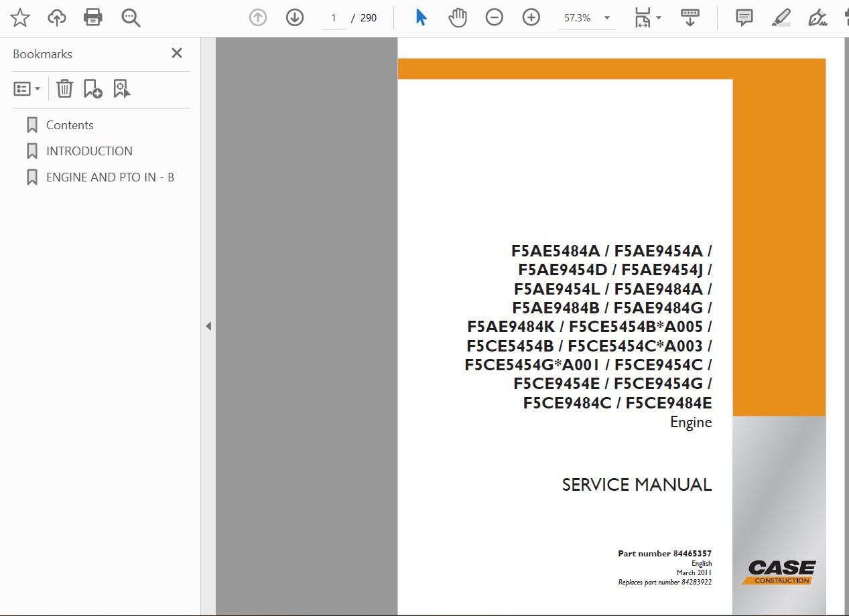The image size is (849, 616).
Task: Toggle scrolling mode keyboard icon
Action: click(690, 18)
